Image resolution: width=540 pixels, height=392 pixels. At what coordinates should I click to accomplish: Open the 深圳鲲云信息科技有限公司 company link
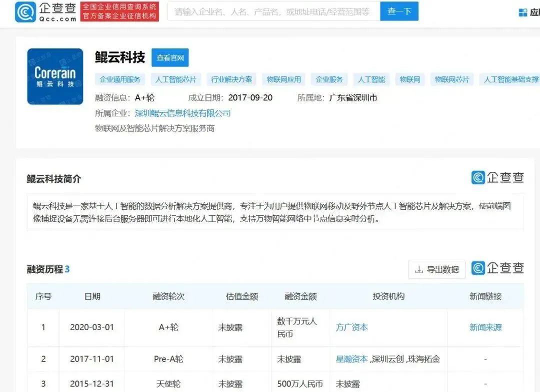tap(183, 113)
